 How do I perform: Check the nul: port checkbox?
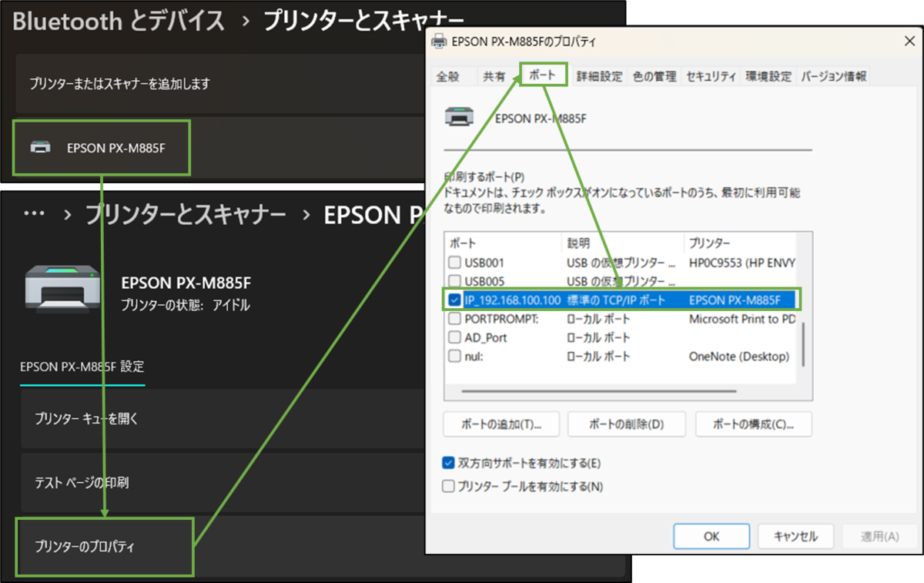[x=454, y=357]
